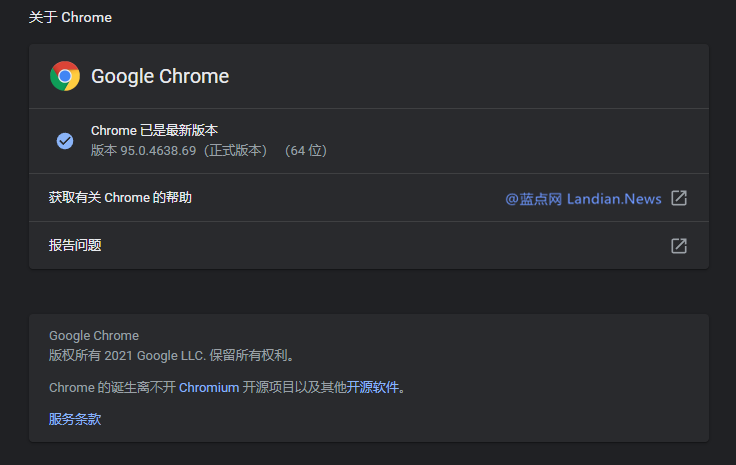
Task: Click the Chrome 的诞生离不开 sentence start
Action: point(111,387)
